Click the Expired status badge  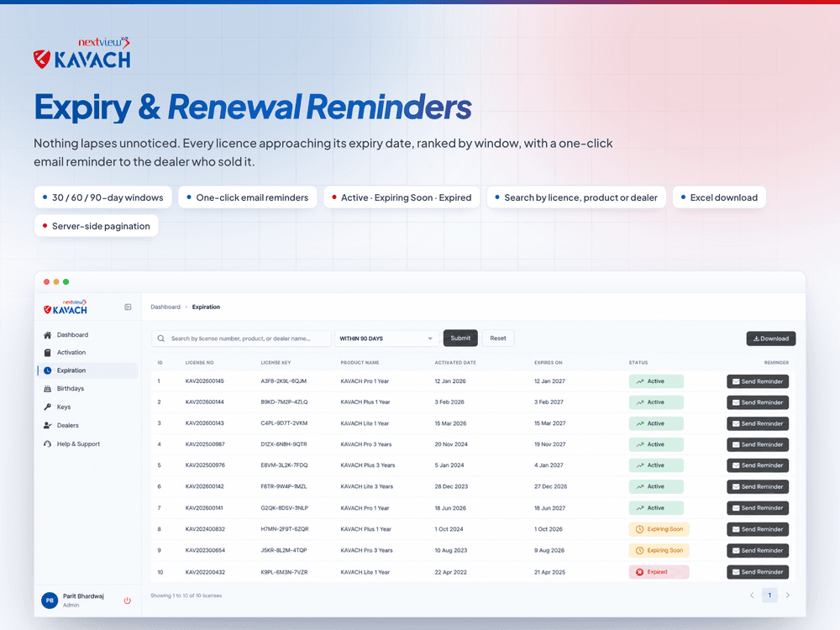click(659, 572)
